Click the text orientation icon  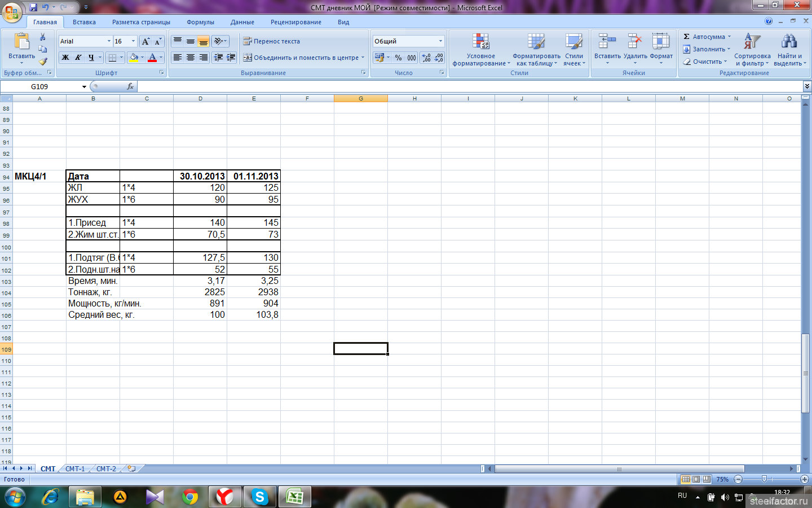click(x=218, y=41)
